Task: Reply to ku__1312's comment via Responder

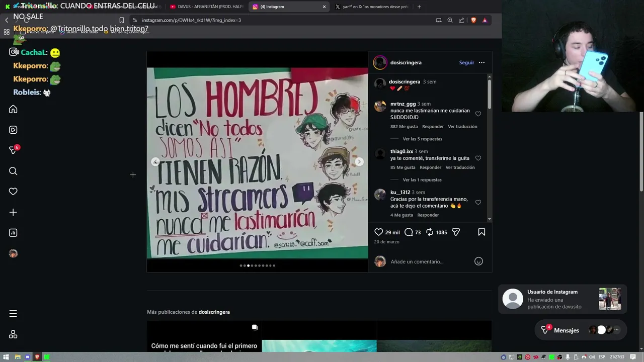Action: click(x=428, y=215)
